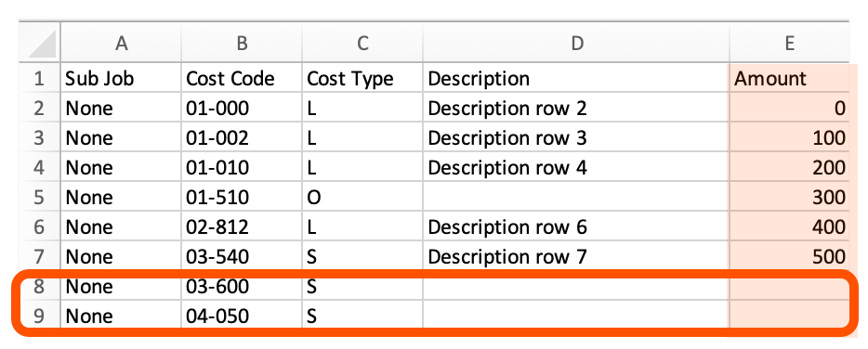This screenshot has width=868, height=349.
Task: Select cell with cost code 03-540
Action: [242, 256]
